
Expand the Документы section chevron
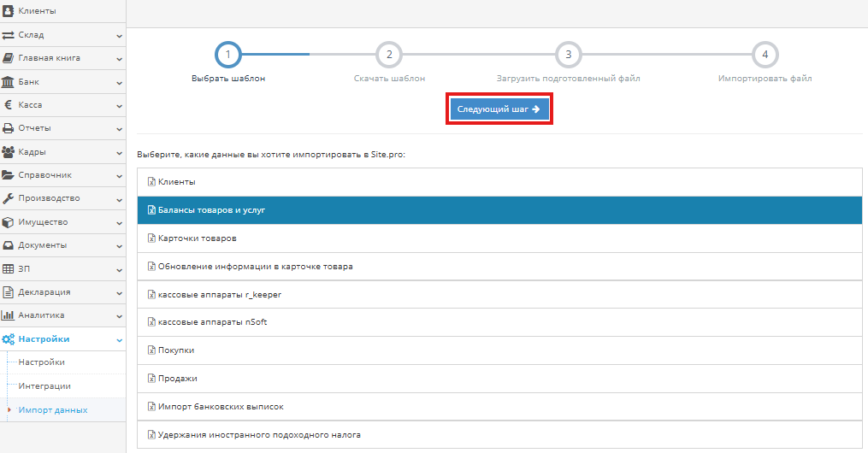click(119, 246)
